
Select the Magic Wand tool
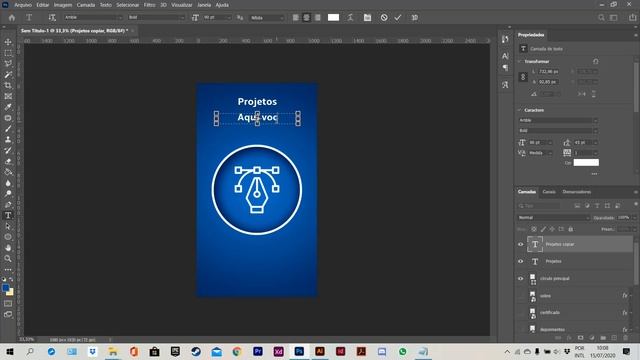click(8, 75)
